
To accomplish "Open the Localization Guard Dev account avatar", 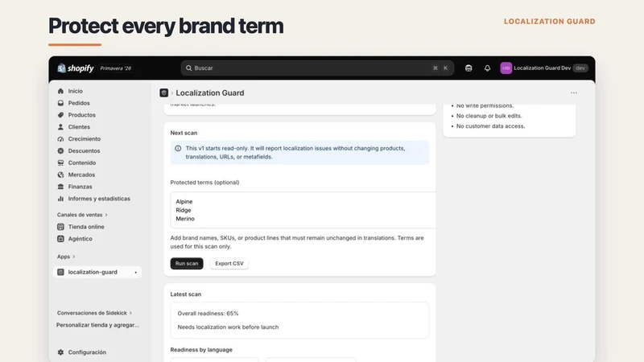I will [506, 68].
